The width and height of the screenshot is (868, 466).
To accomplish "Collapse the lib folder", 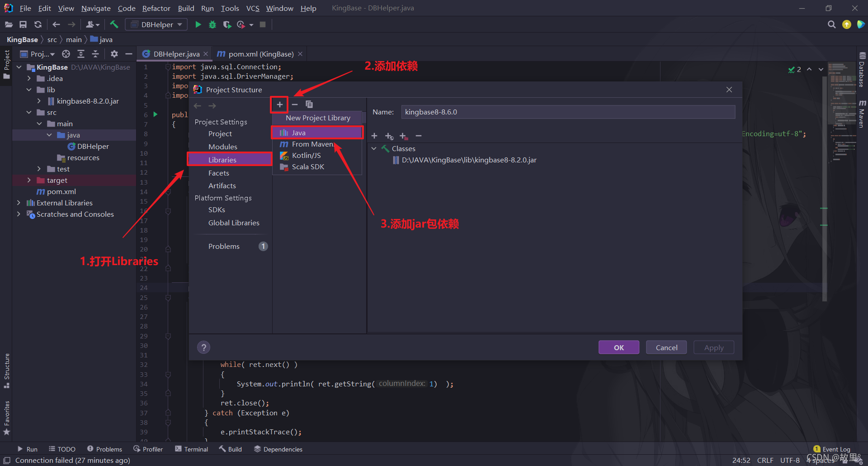I will (29, 90).
